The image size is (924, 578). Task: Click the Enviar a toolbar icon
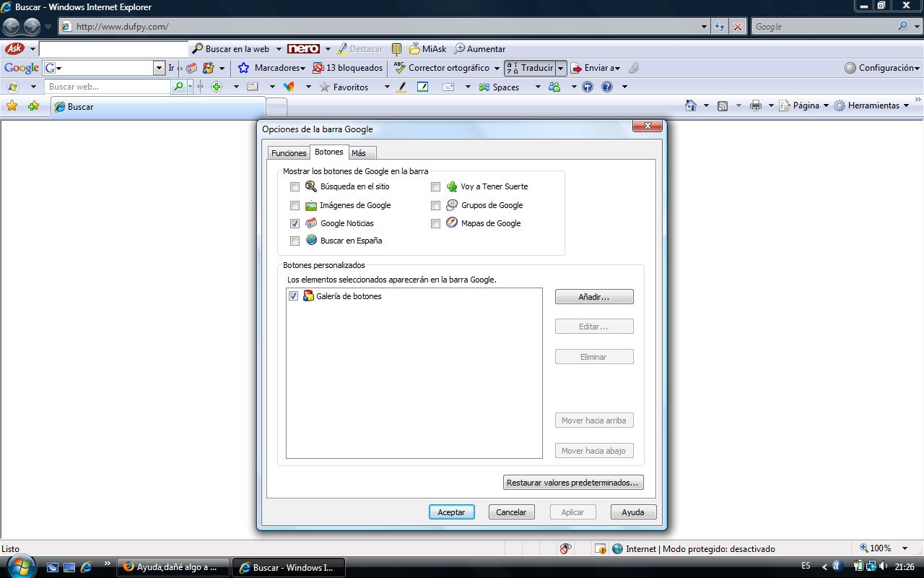tap(577, 68)
